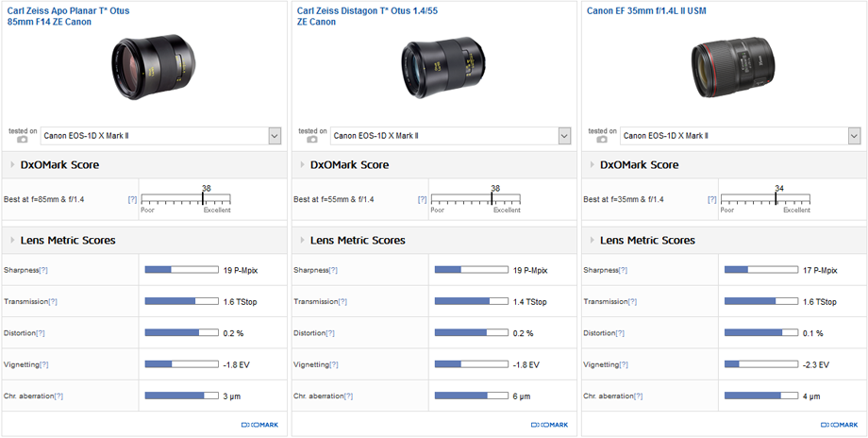
Task: Click Chr. aberration [?] help in Otus 1.4/55 panel
Action: tap(348, 396)
